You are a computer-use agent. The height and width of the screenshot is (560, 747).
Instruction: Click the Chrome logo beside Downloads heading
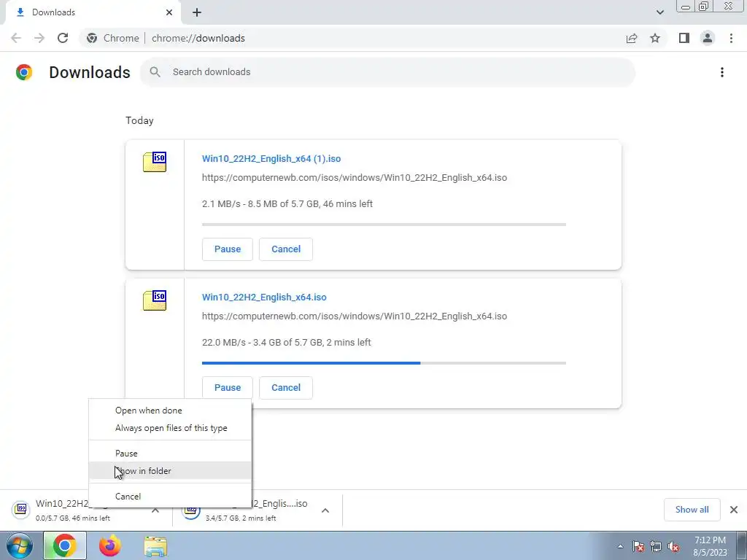(24, 72)
